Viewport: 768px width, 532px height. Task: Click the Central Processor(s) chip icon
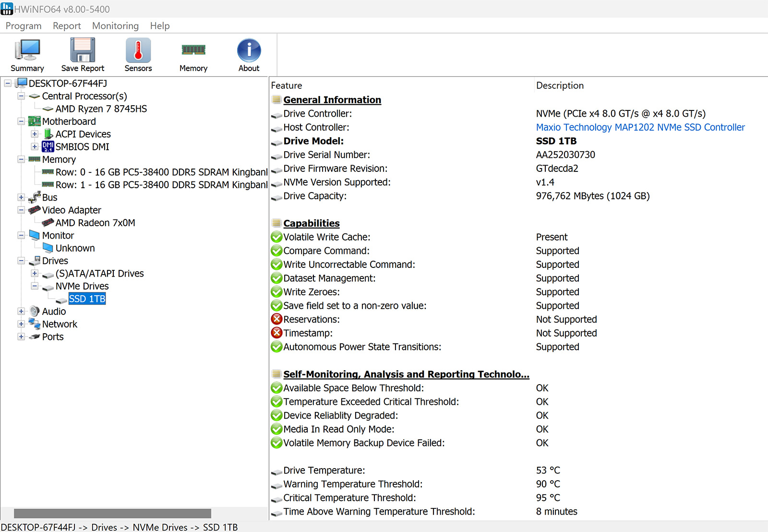pos(35,96)
